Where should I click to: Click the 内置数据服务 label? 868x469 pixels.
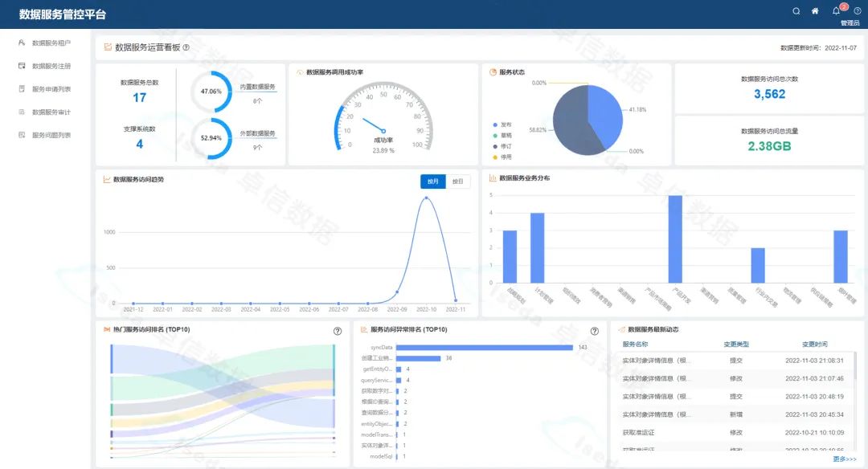pyautogui.click(x=257, y=87)
